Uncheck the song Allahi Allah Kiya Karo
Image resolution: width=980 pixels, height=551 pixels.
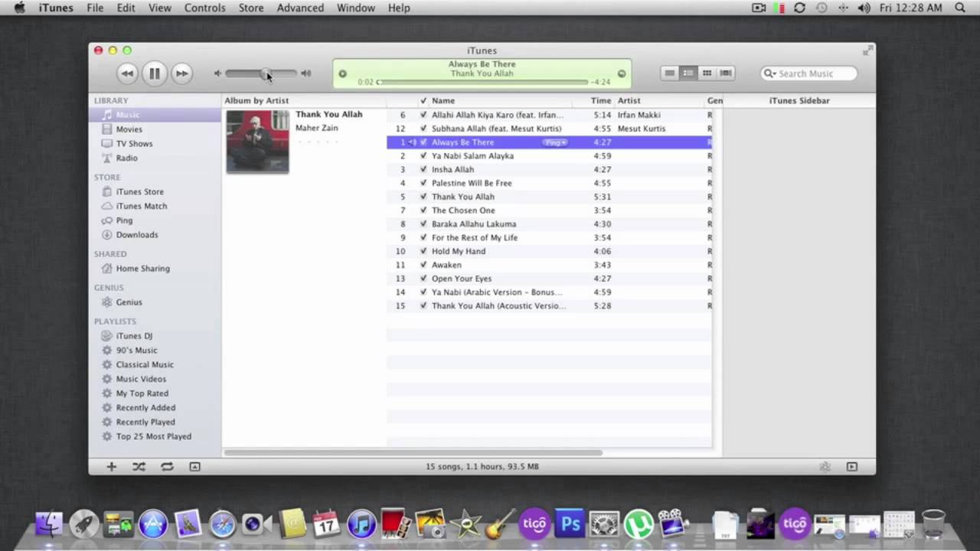pos(423,115)
